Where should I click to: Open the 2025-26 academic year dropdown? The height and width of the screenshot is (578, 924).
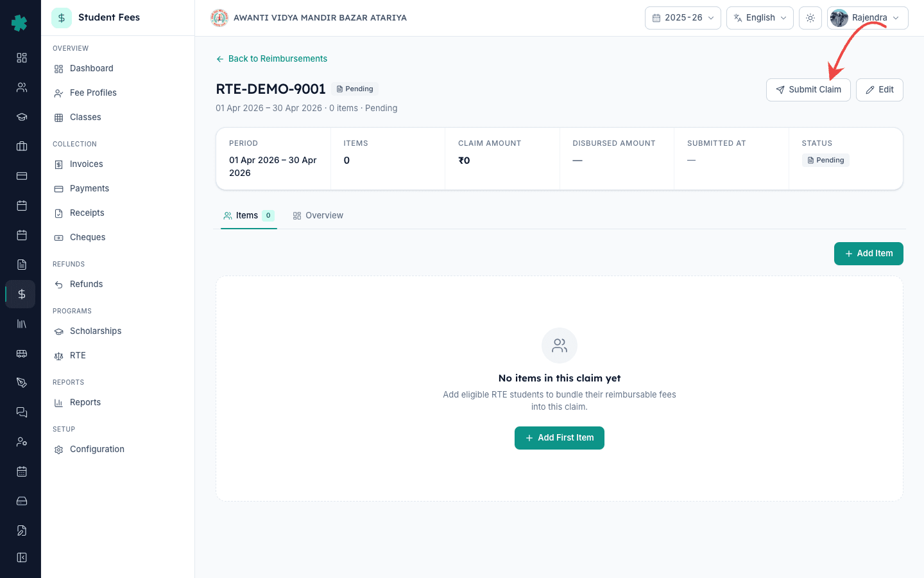click(683, 18)
